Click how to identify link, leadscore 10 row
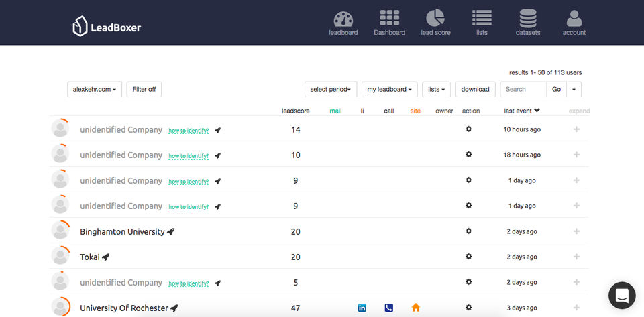This screenshot has height=317, width=644. 189,156
